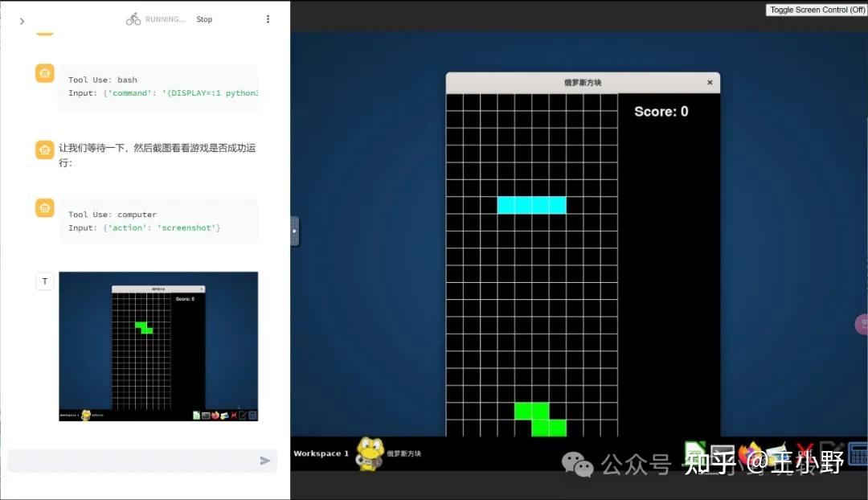Click the 俄罗斯方块 window title bar

(x=583, y=83)
